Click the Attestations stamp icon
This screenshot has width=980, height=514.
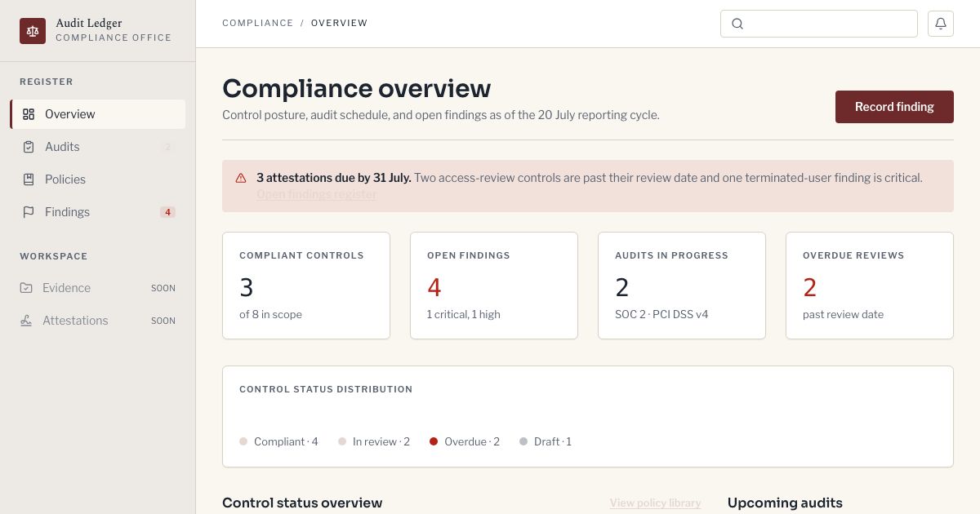tap(26, 321)
